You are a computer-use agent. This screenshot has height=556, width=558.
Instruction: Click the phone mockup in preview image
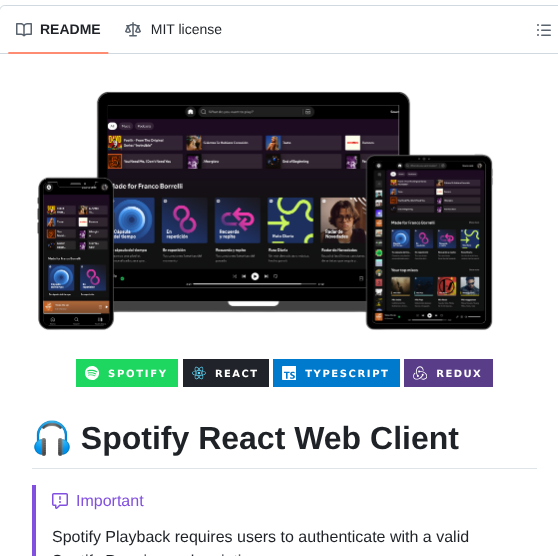(x=76, y=253)
